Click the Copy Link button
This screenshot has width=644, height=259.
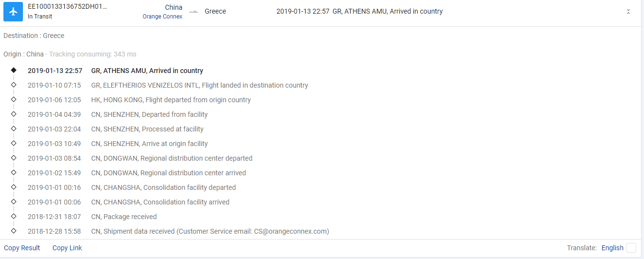click(x=67, y=248)
